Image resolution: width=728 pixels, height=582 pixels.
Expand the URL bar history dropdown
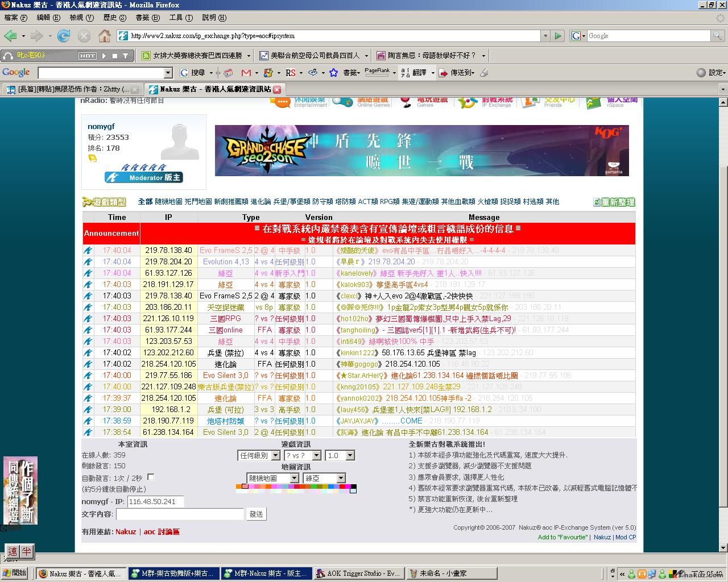pyautogui.click(x=545, y=36)
